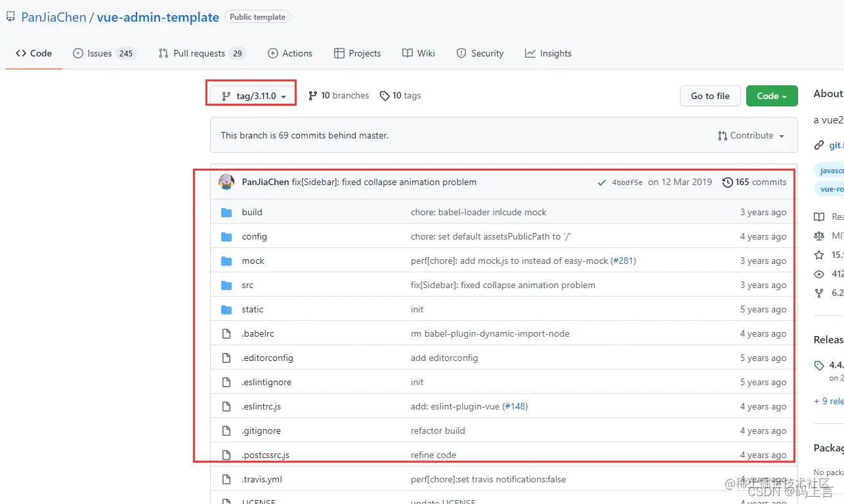844x504 pixels.
Task: Open the src folder
Action: [x=247, y=285]
